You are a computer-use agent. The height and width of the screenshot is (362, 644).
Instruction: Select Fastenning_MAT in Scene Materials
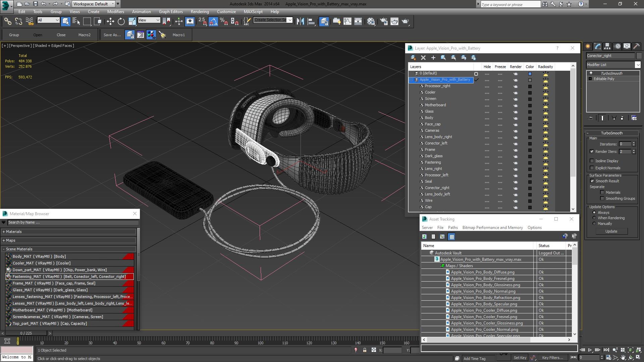tap(69, 277)
